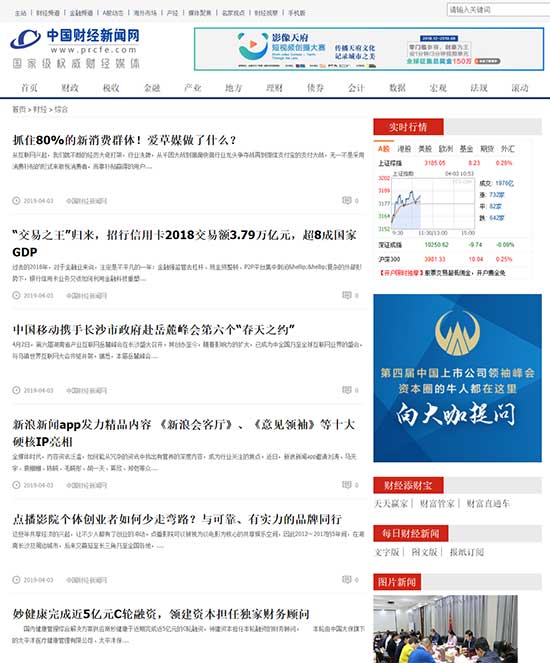Open 金融 navigation item
Image resolution: width=550 pixels, height=663 pixels.
[152, 88]
